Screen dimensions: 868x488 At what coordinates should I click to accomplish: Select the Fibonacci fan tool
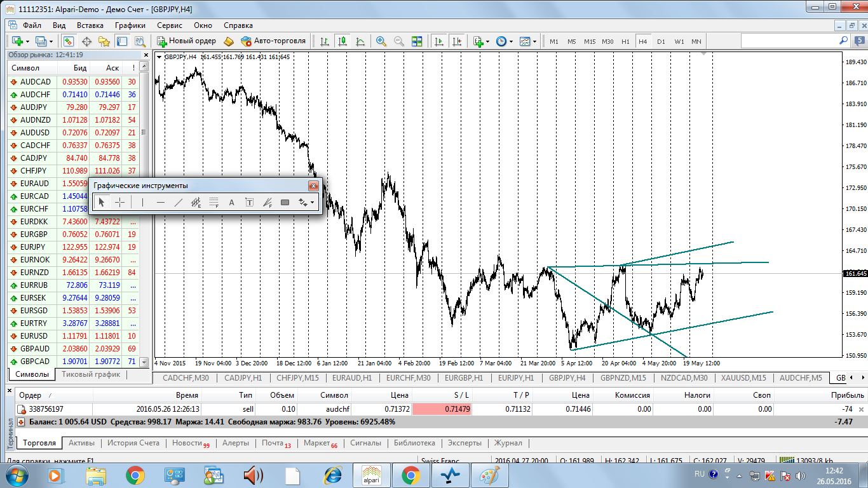click(268, 203)
